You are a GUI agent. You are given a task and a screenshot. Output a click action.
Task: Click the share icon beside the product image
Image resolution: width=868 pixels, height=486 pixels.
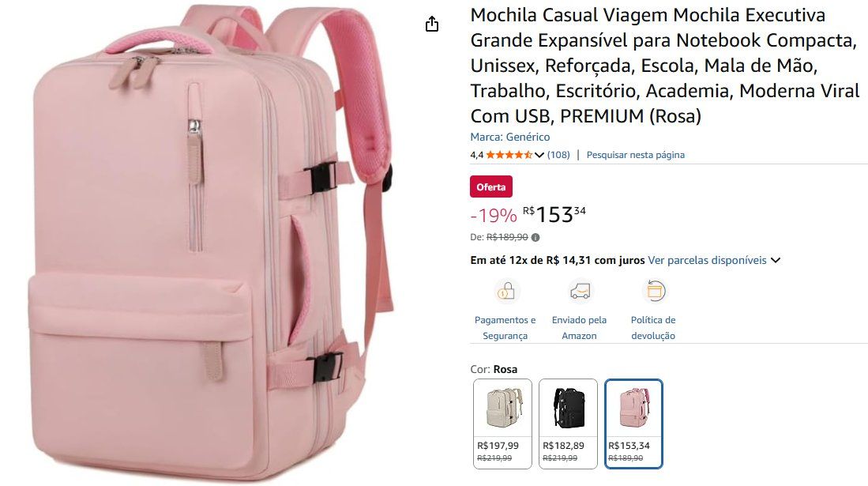tap(432, 24)
